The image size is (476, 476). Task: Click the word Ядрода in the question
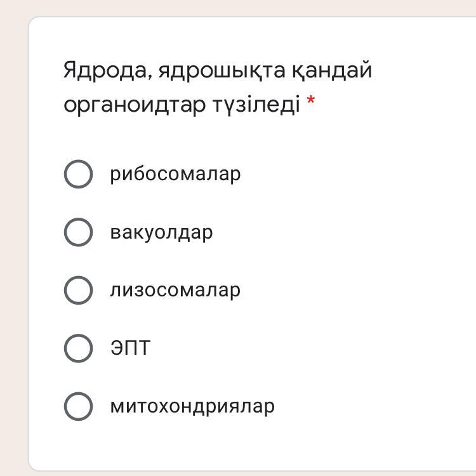(107, 70)
